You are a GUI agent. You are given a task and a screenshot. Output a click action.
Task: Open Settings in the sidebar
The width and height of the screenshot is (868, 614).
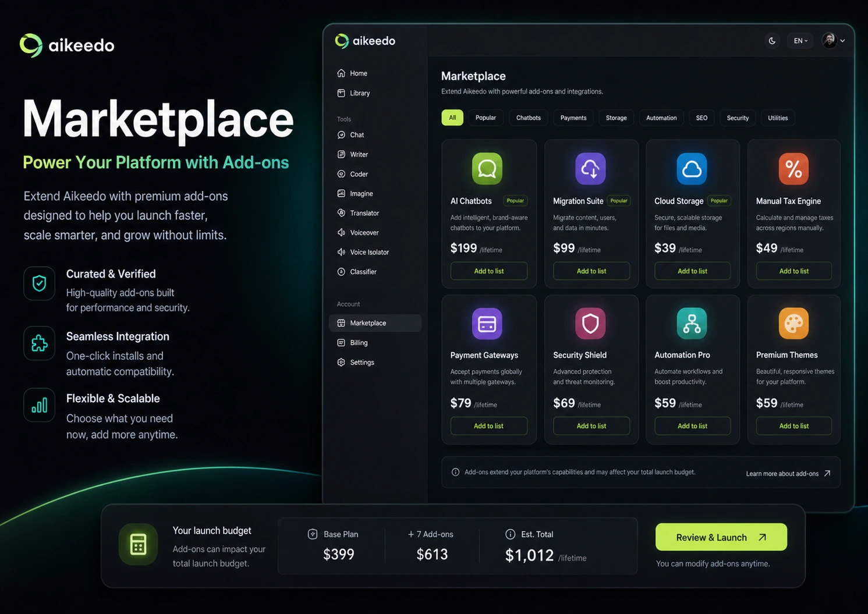(x=356, y=362)
